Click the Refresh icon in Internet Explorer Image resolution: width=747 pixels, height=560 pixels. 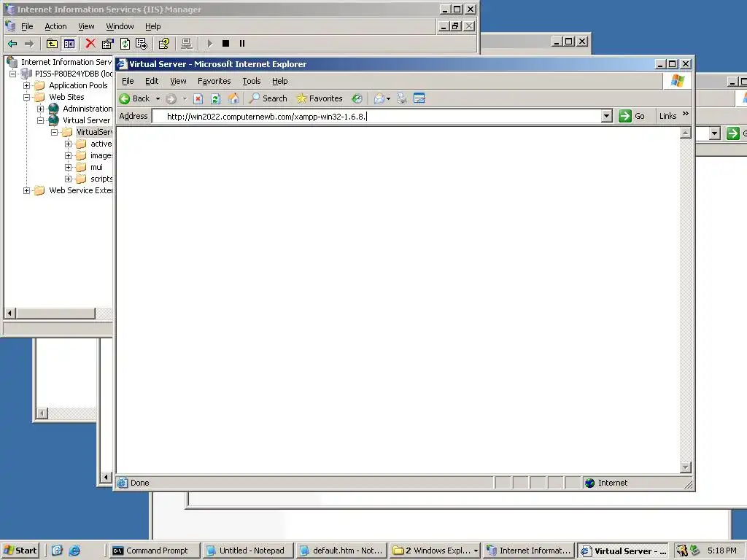(216, 98)
